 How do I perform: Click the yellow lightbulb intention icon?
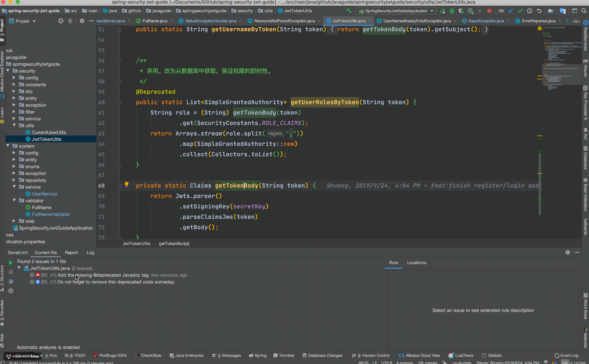click(126, 185)
